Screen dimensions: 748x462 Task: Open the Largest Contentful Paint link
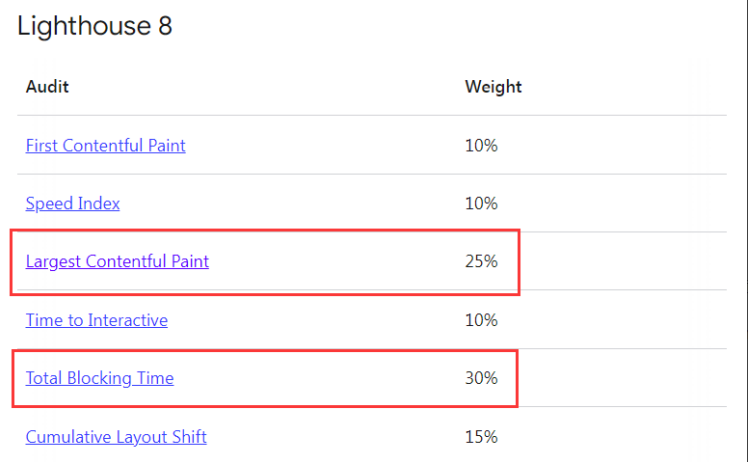tap(117, 262)
